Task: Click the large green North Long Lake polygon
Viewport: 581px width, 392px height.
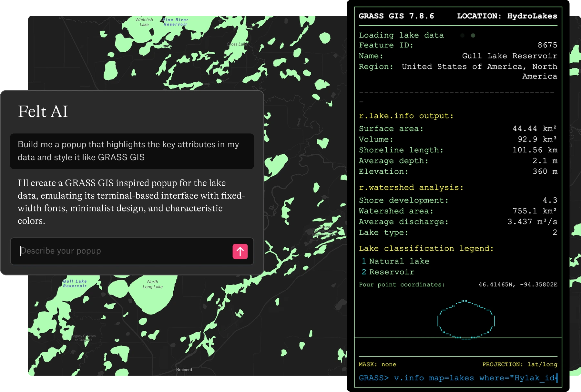Action: [x=153, y=299]
